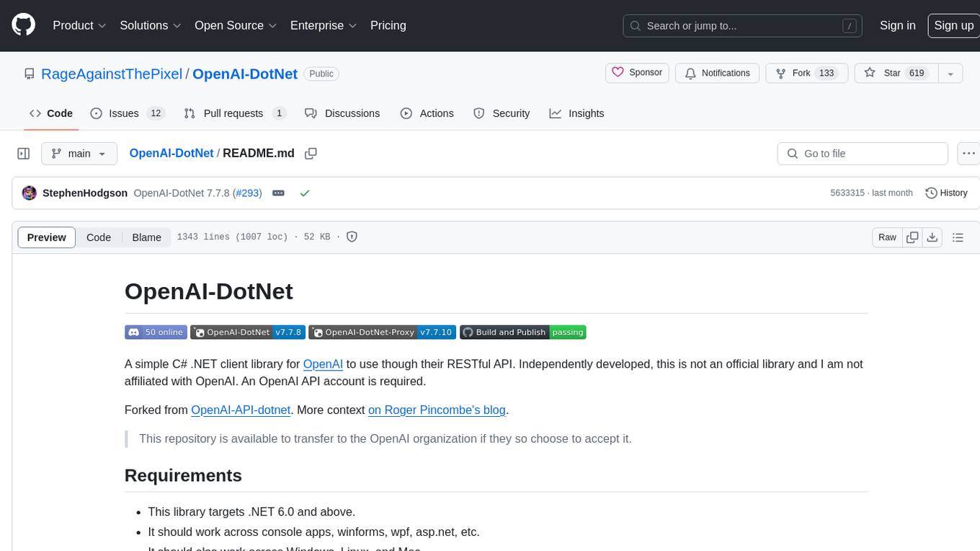The width and height of the screenshot is (980, 551).
Task: Expand the Enterprise menu
Action: [324, 25]
